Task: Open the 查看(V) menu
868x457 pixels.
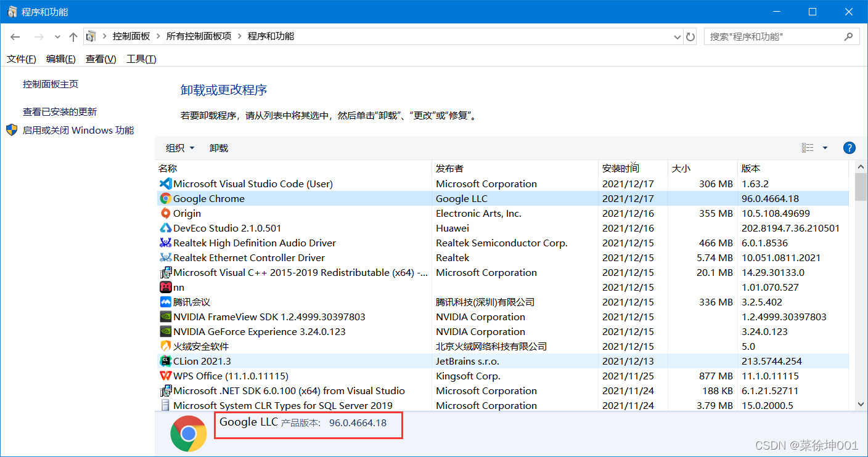Action: 101,59
